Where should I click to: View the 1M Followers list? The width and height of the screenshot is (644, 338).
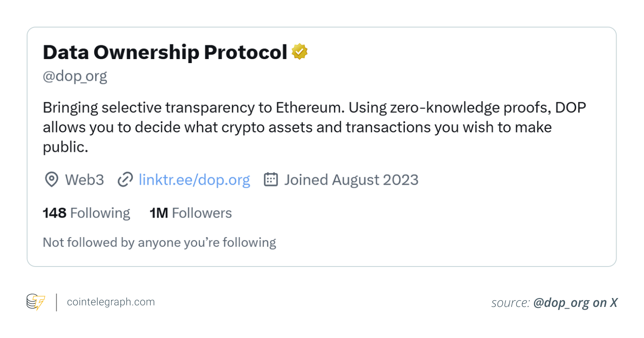(191, 213)
